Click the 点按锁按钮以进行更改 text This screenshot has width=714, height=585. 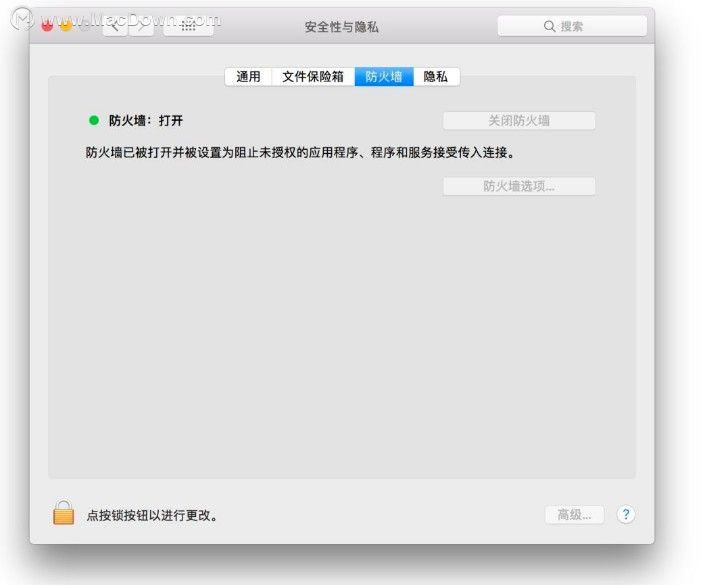pos(152,515)
